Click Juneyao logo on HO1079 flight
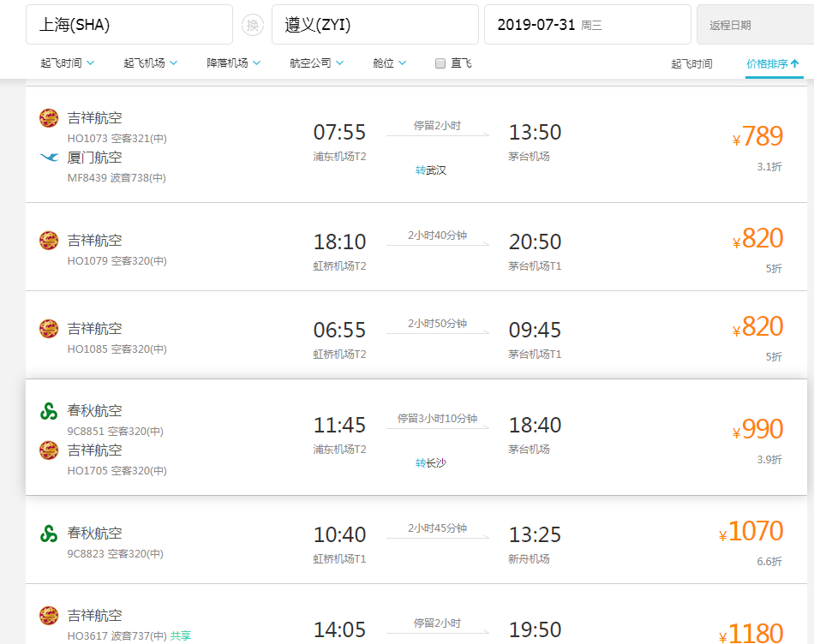Viewport: 814px width, 644px height. 49,241
